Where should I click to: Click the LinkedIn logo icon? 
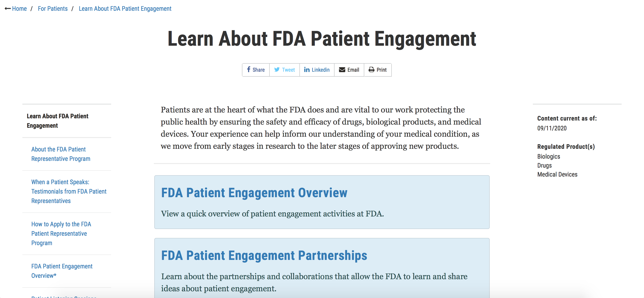307,70
